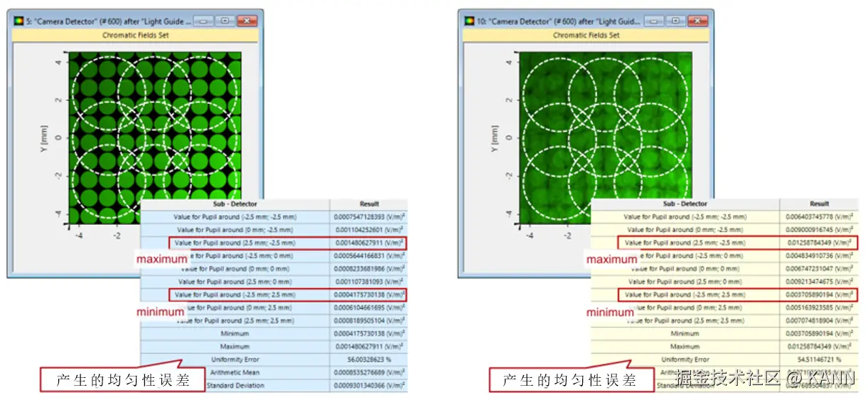Select pupil (2.5 mm; -2.5 mm) result 0.001480627911
Image resolution: width=868 pixels, height=400 pixels.
click(370, 243)
